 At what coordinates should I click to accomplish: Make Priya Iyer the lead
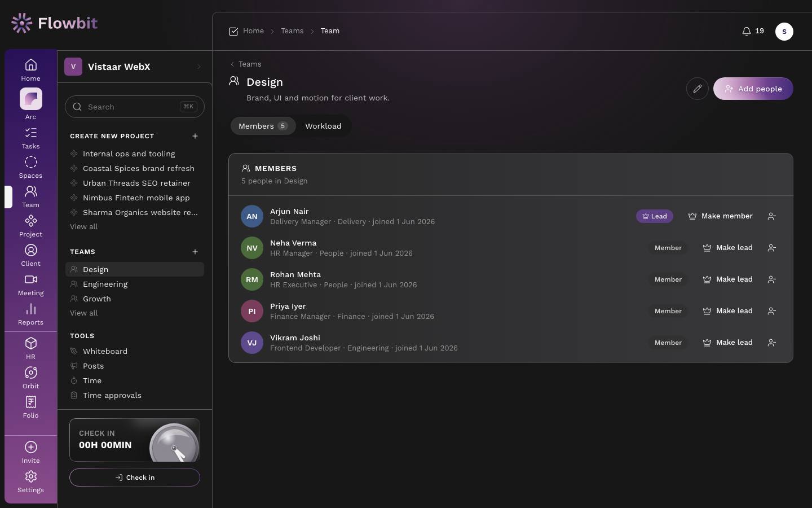click(x=728, y=311)
